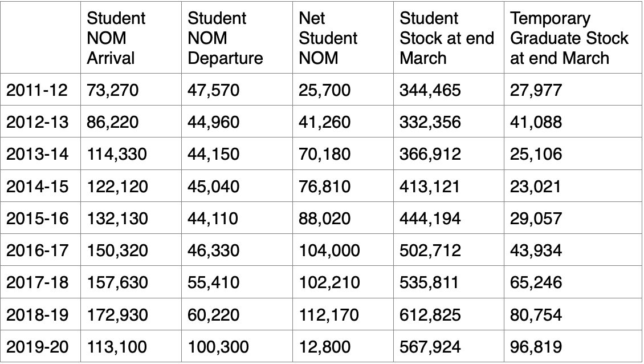Screen dimensions: 644x364
Task: Select the 100,300 departure cell
Action: coord(218,347)
